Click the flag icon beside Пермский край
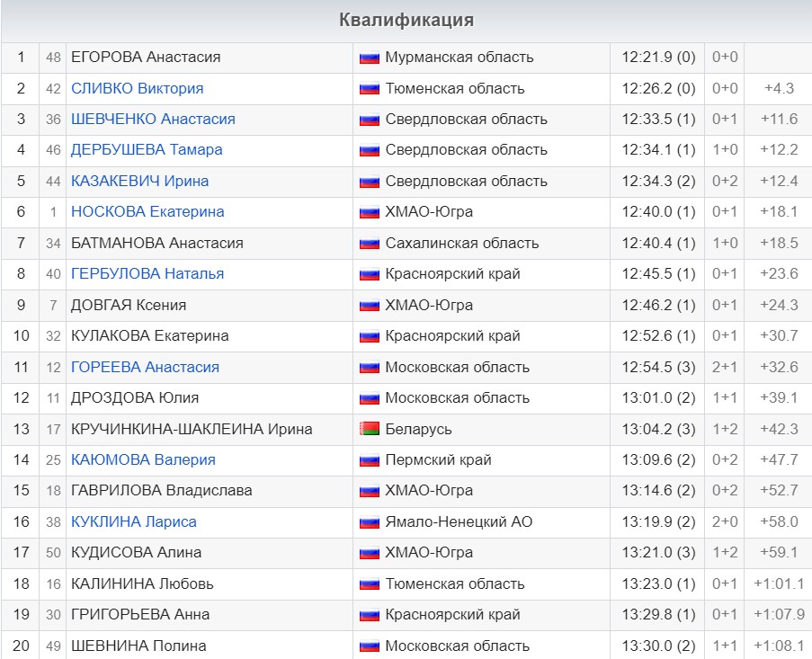 pyautogui.click(x=369, y=460)
